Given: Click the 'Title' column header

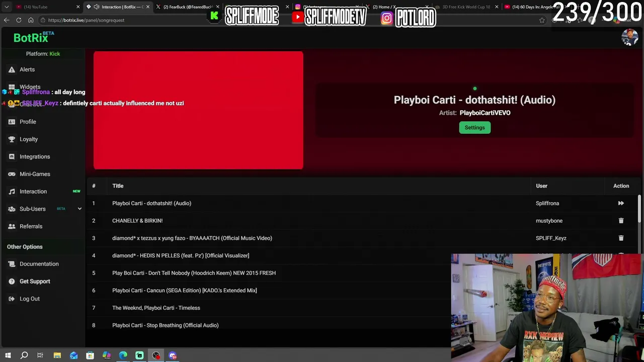Looking at the screenshot, I should [x=118, y=186].
